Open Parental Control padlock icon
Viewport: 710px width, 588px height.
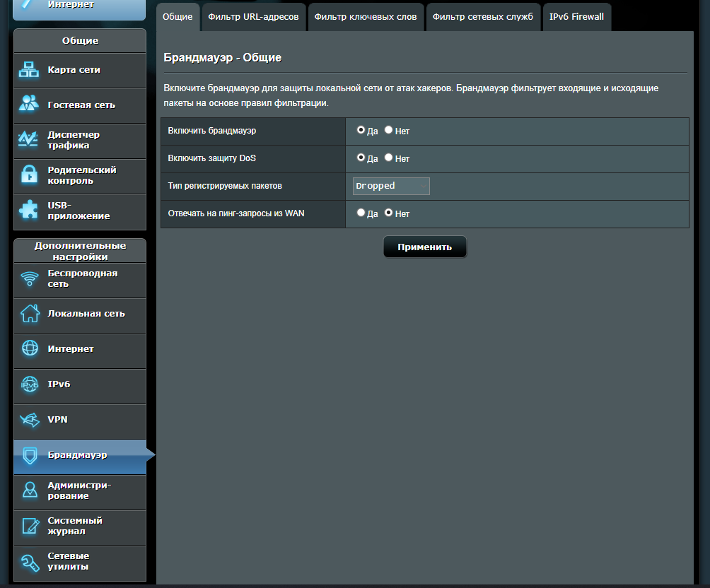[x=29, y=175]
